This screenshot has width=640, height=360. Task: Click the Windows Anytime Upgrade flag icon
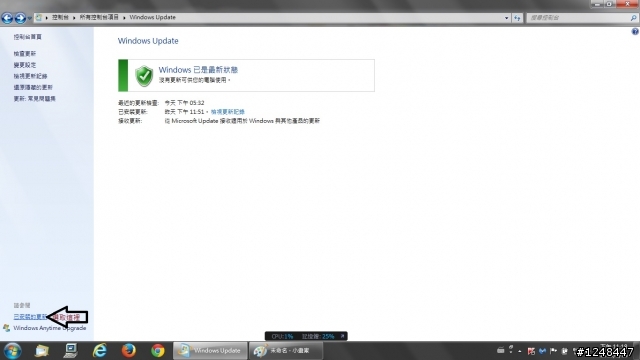tap(7, 328)
